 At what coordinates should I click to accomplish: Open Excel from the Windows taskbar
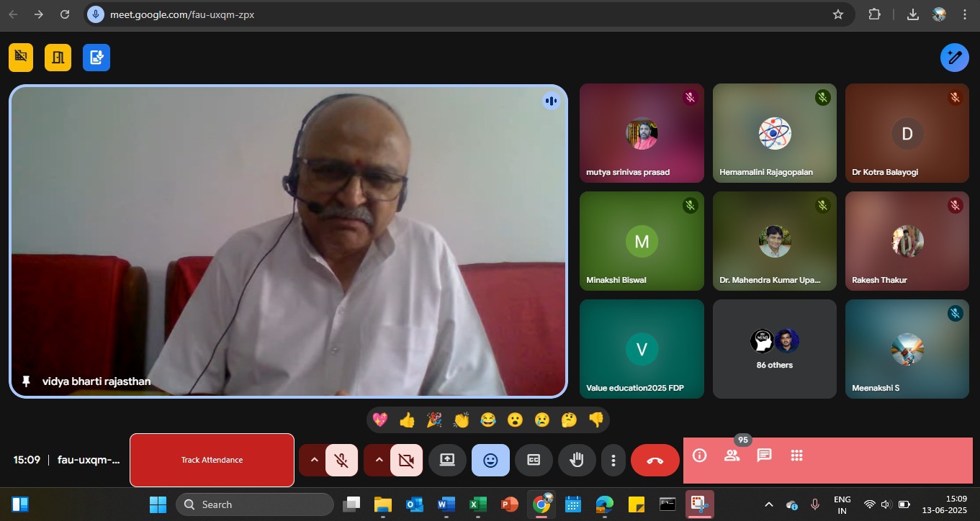click(x=476, y=504)
